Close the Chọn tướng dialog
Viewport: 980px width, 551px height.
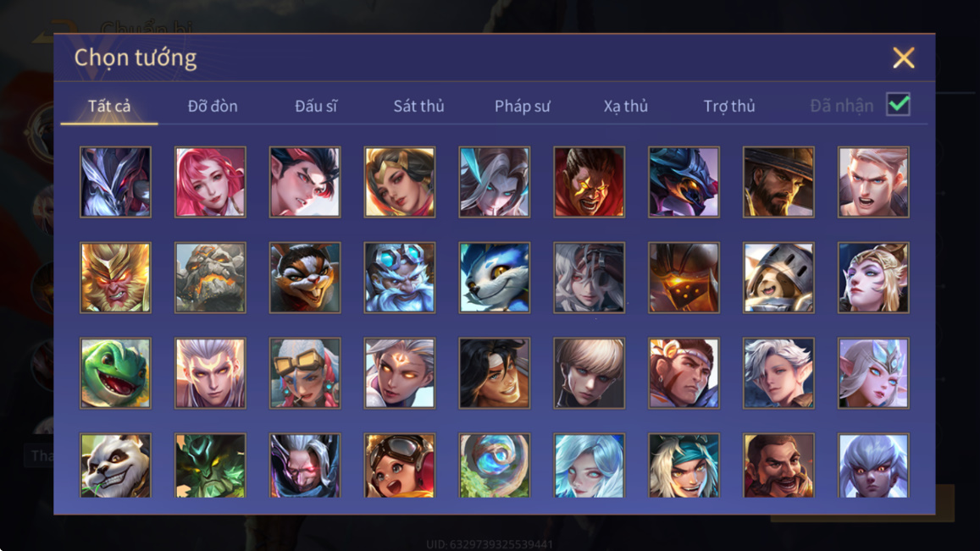pos(903,58)
